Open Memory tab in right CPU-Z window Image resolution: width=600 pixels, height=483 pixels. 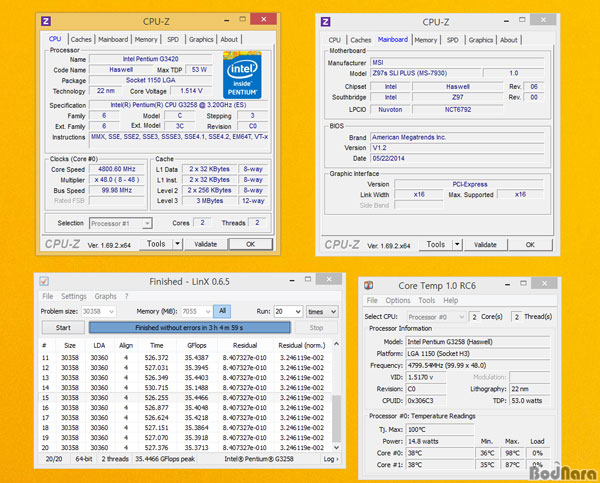[426, 40]
